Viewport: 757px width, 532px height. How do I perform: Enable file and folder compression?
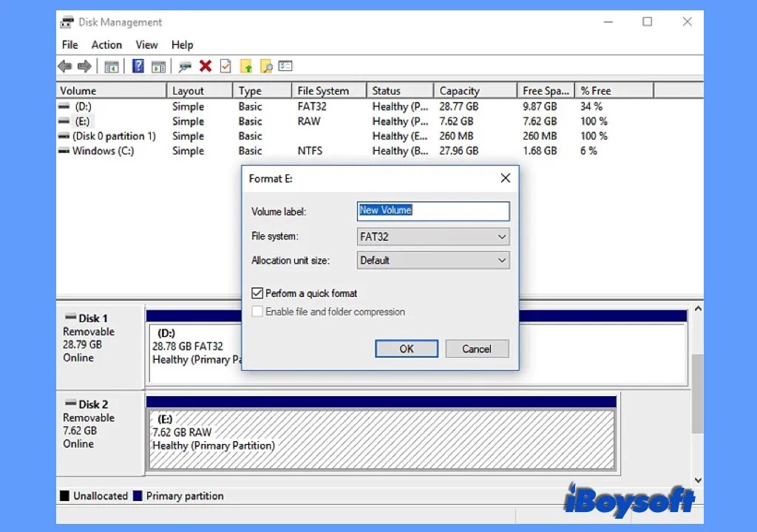(x=257, y=312)
